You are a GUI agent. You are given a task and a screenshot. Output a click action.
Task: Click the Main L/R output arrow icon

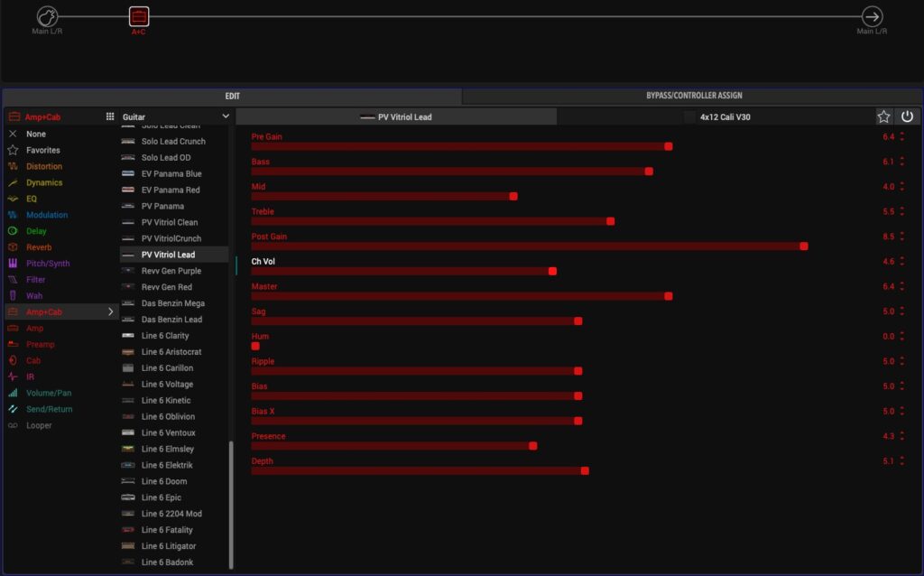click(x=872, y=16)
